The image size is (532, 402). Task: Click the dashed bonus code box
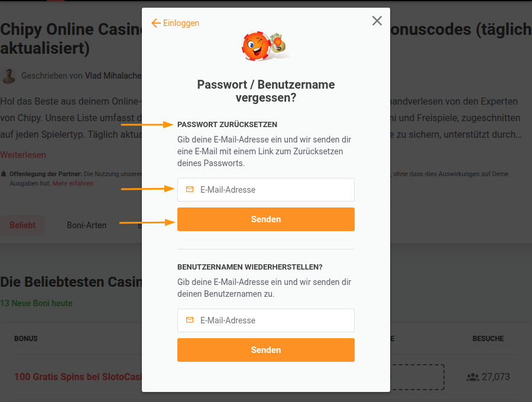click(x=417, y=377)
